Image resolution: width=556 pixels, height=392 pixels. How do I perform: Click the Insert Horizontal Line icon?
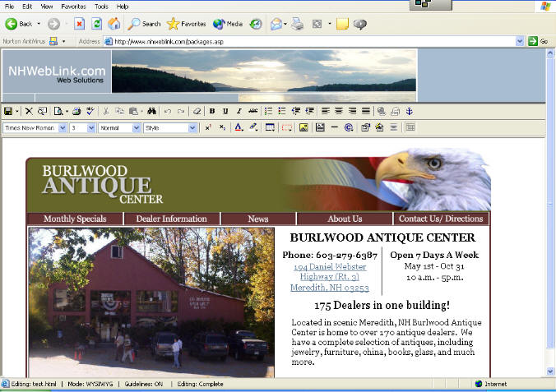(335, 127)
